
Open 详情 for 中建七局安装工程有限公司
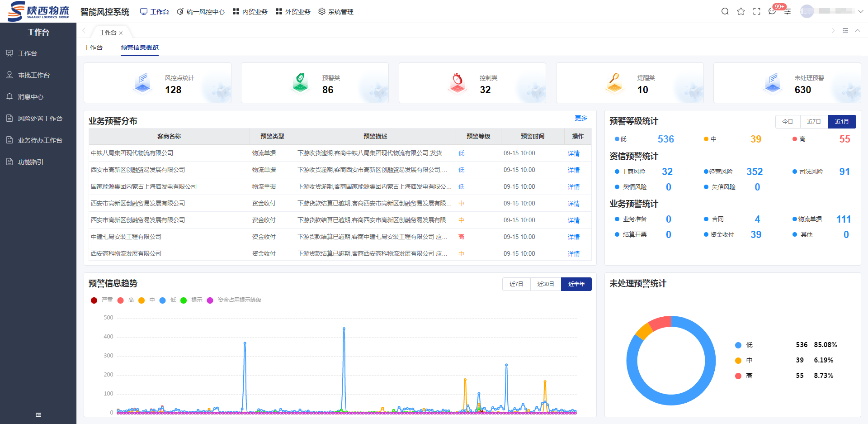point(573,237)
